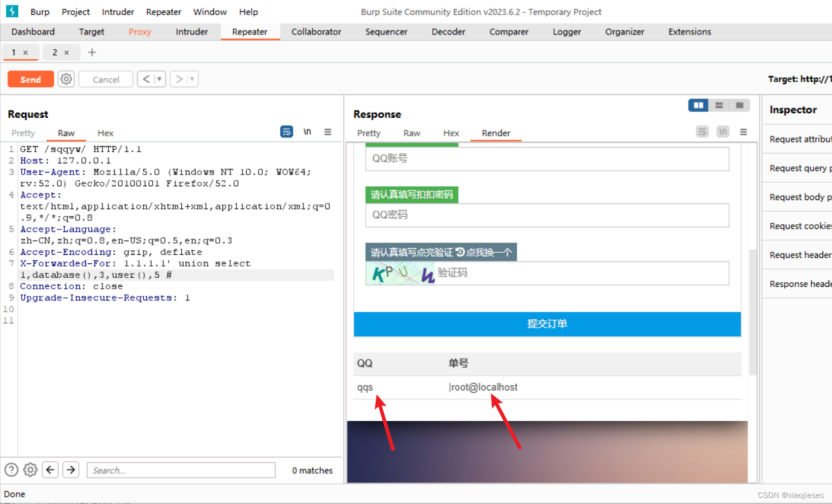Toggle \n character display in Request editor
This screenshot has height=504, width=832.
(x=307, y=131)
